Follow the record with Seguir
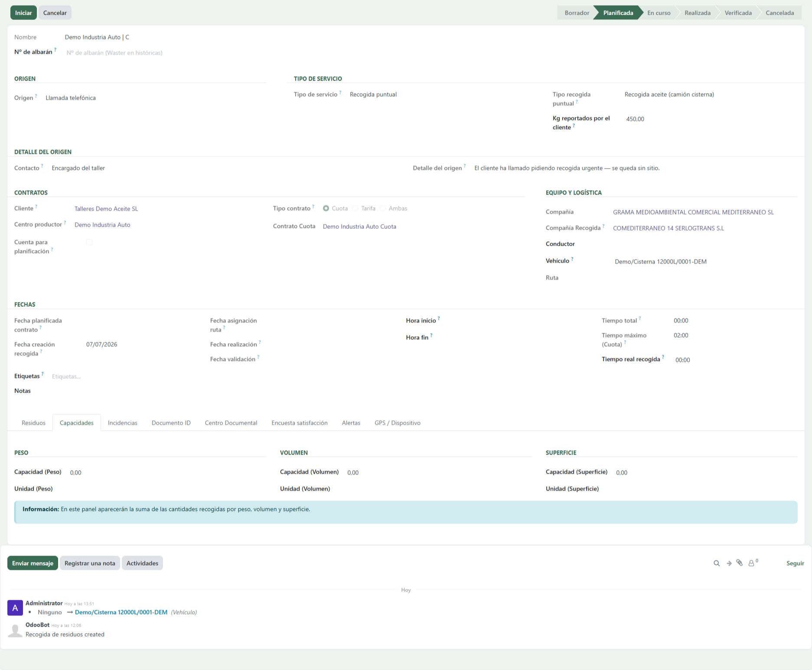Viewport: 812px width, 670px height. click(795, 563)
